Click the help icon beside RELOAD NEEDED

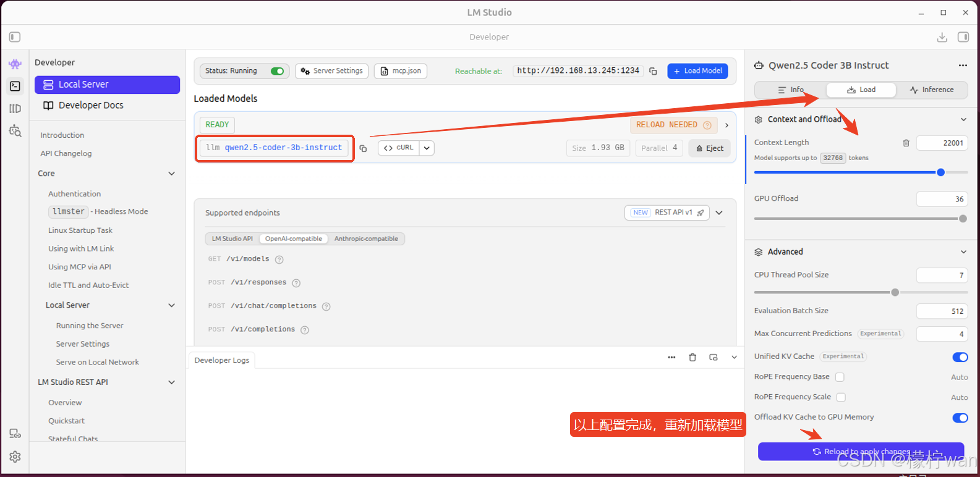(x=707, y=125)
